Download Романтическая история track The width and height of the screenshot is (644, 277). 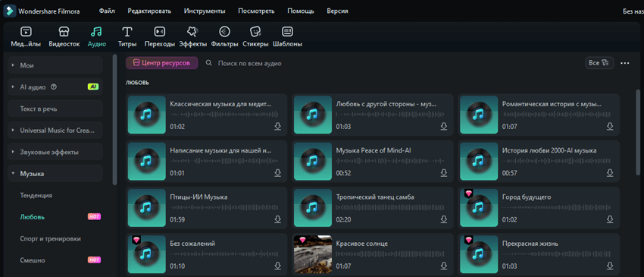pyautogui.click(x=610, y=127)
